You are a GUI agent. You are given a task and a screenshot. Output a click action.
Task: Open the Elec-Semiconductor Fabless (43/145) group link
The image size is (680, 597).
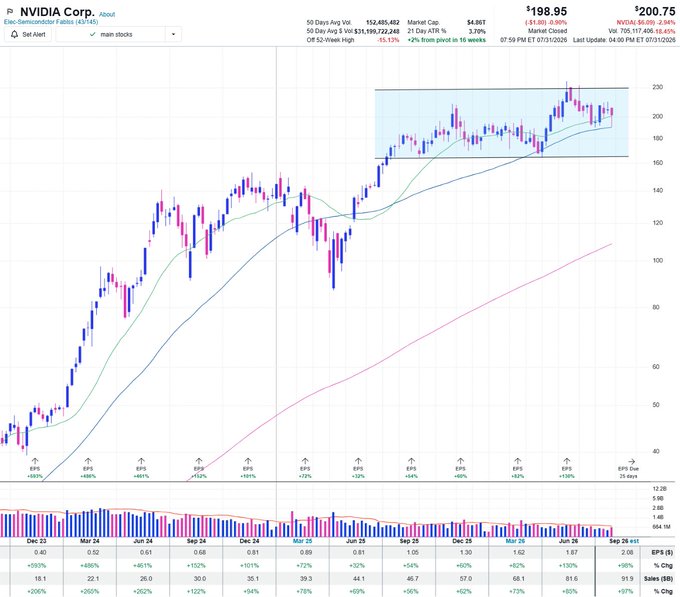coord(51,22)
